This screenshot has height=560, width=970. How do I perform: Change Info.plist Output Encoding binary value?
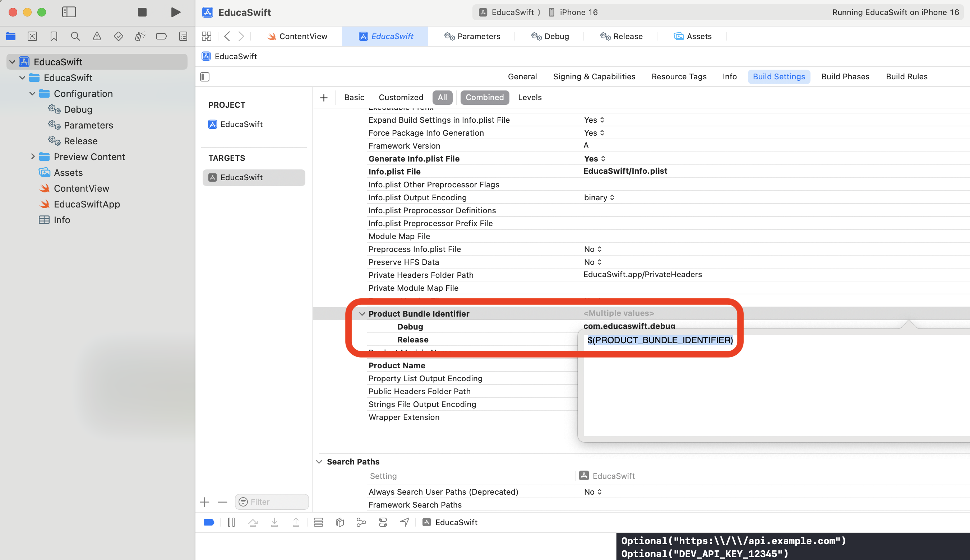[599, 198]
